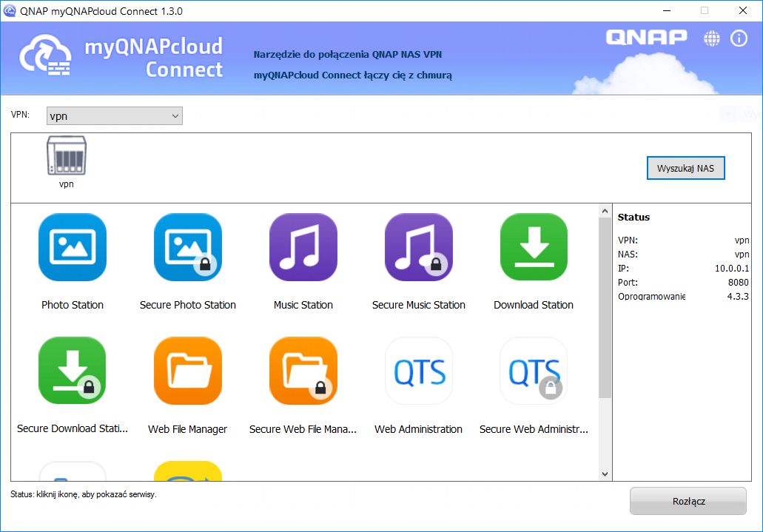This screenshot has width=763, height=532.
Task: Click the Port value 8080
Action: click(x=738, y=283)
